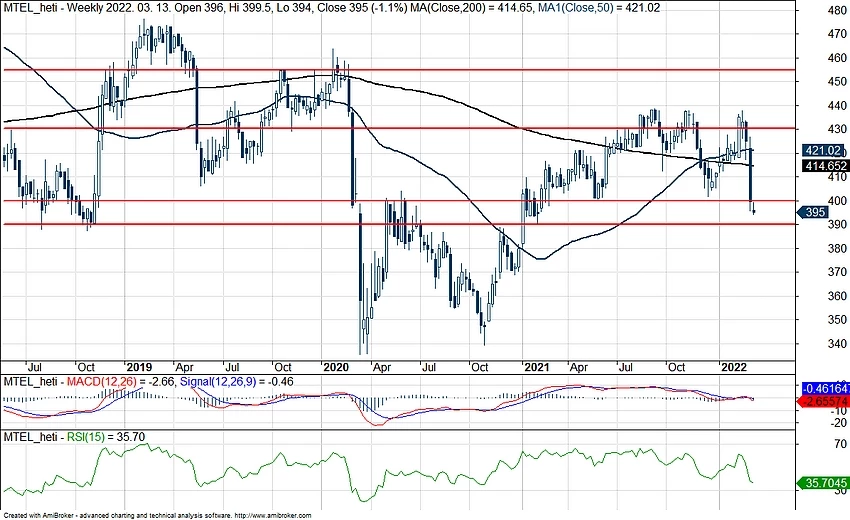Select the 2021 marker on time axis
Screen dimensions: 850x520
coord(537,366)
